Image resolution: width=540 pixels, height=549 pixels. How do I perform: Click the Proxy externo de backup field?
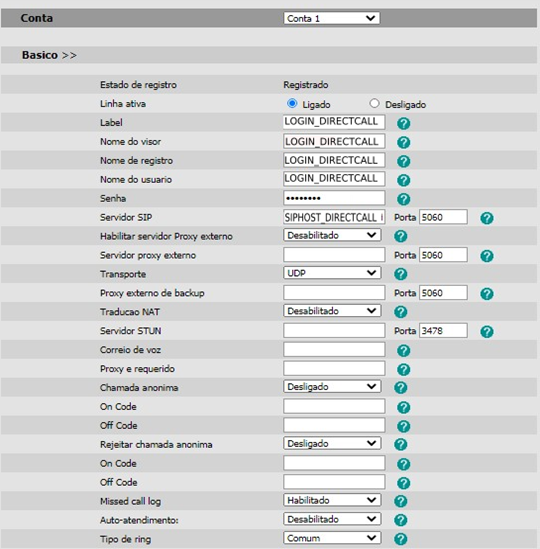[x=334, y=293]
